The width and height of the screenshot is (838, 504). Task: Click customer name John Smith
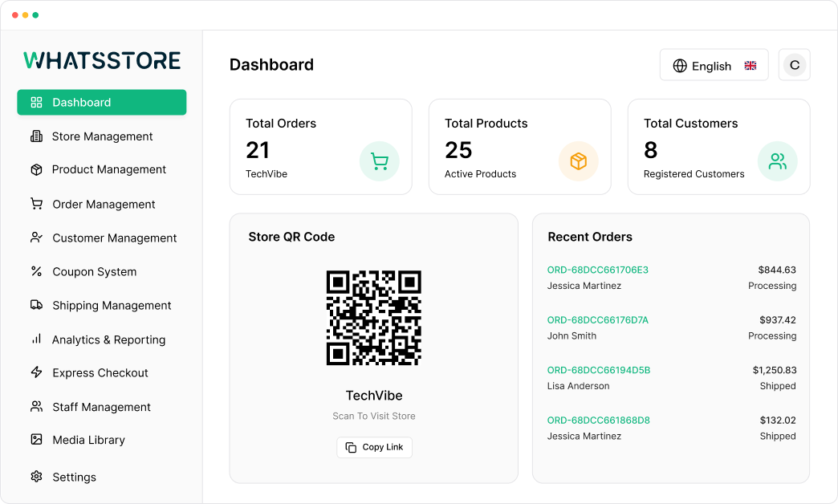tap(572, 335)
